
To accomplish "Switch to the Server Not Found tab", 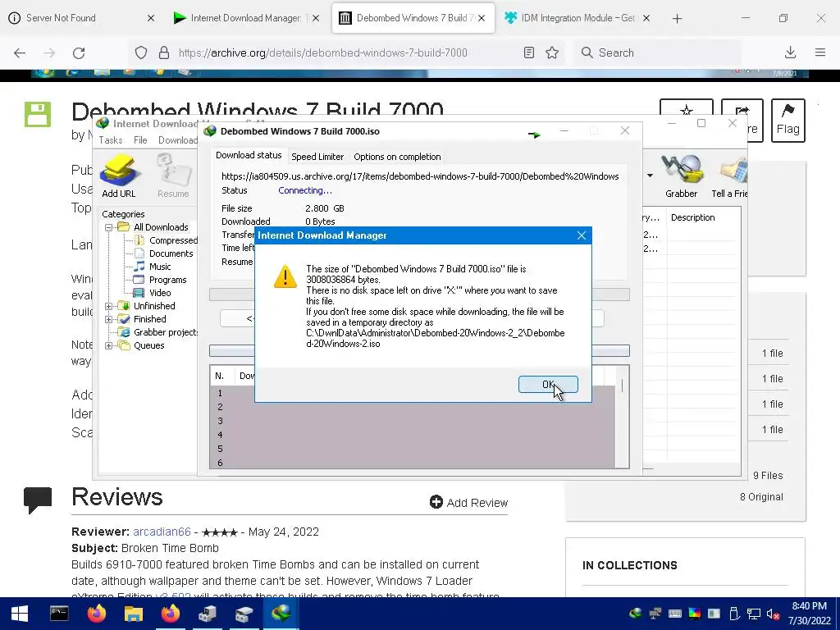I will click(80, 18).
